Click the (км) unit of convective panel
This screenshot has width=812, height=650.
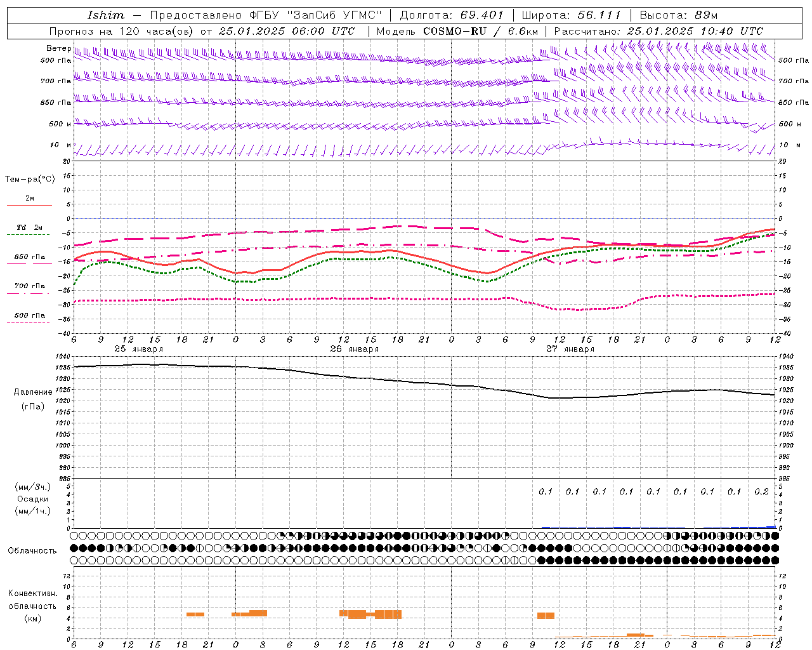point(33,618)
